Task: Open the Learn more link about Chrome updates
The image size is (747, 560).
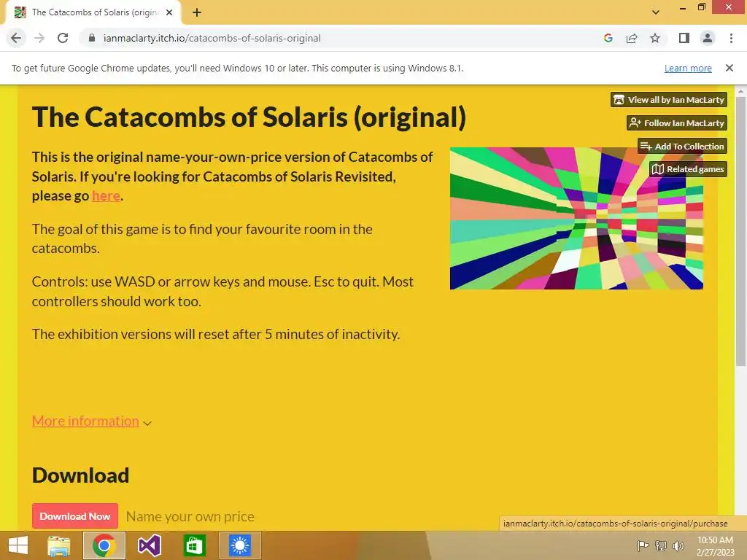Action: [x=688, y=68]
